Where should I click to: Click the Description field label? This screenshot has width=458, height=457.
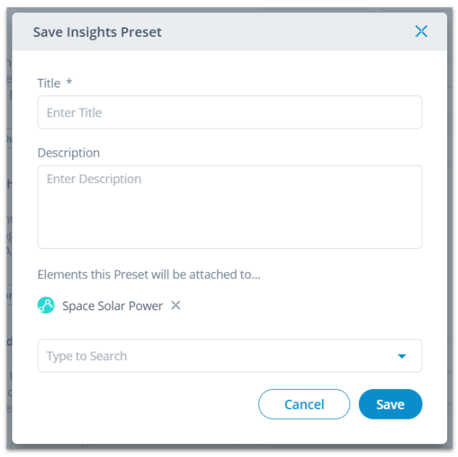tap(68, 153)
